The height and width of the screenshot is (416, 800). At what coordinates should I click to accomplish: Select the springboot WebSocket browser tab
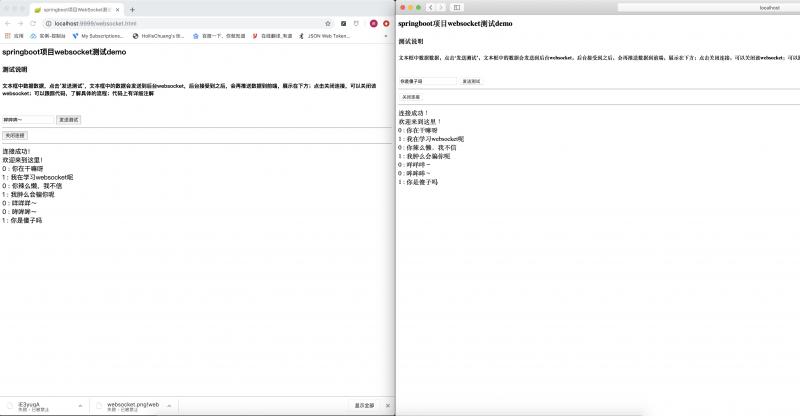77,10
